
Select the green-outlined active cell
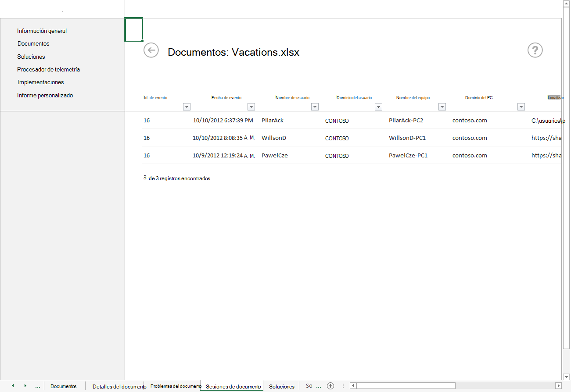(134, 30)
